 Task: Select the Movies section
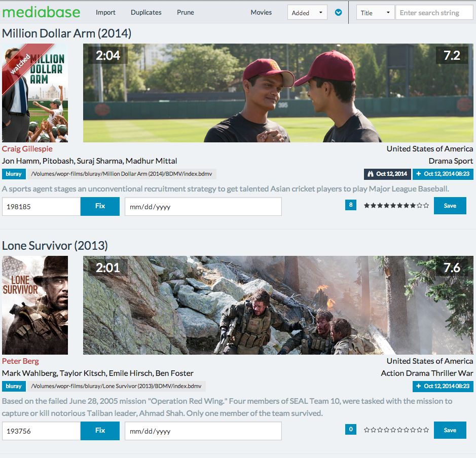(261, 13)
